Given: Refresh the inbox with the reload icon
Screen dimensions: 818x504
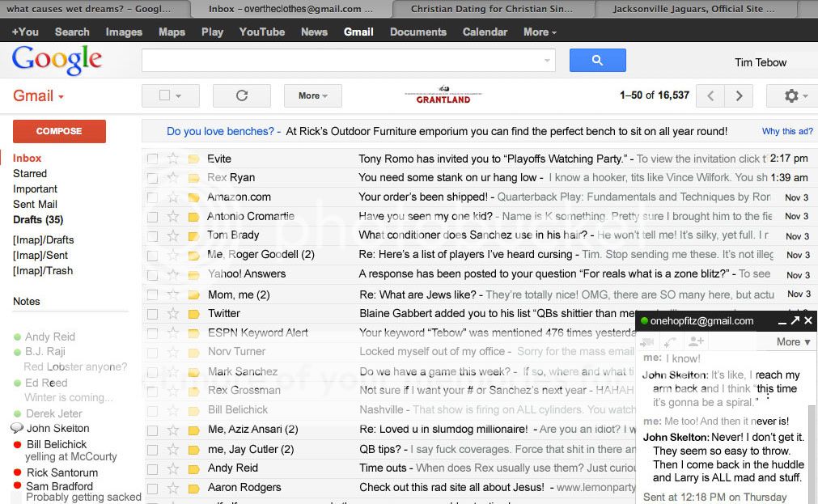Looking at the screenshot, I should pos(242,95).
